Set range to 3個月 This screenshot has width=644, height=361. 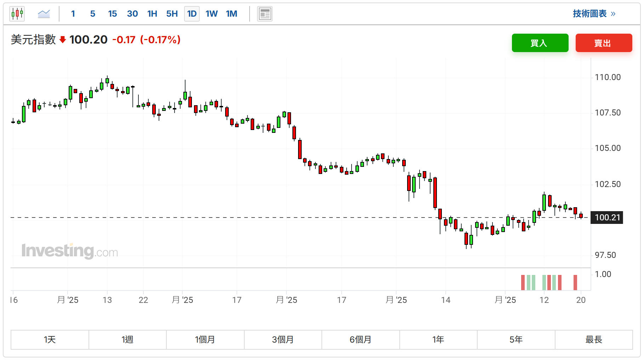pyautogui.click(x=283, y=340)
